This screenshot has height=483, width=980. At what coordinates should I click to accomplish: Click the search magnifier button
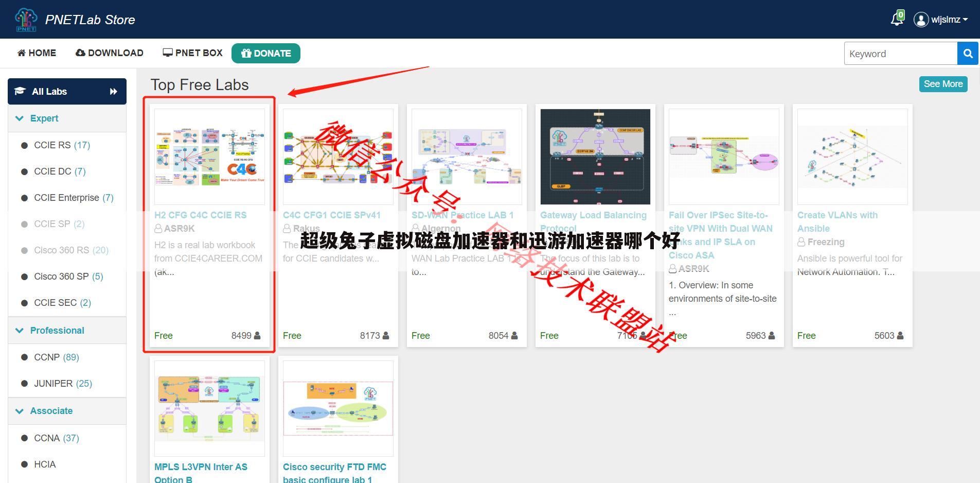point(968,54)
